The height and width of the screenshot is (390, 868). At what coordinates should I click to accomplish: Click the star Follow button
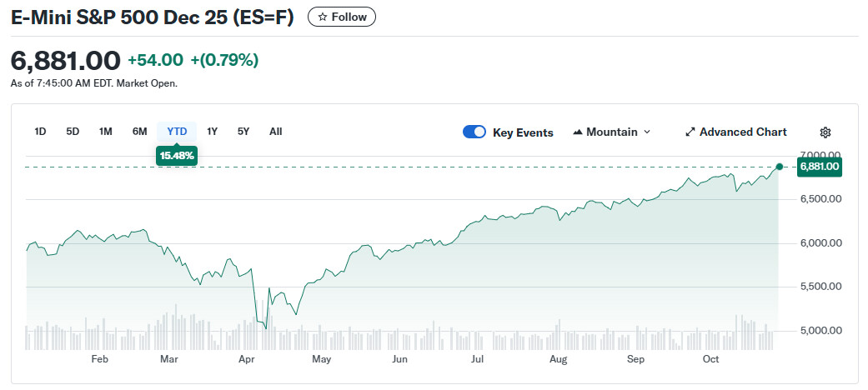pyautogui.click(x=342, y=17)
